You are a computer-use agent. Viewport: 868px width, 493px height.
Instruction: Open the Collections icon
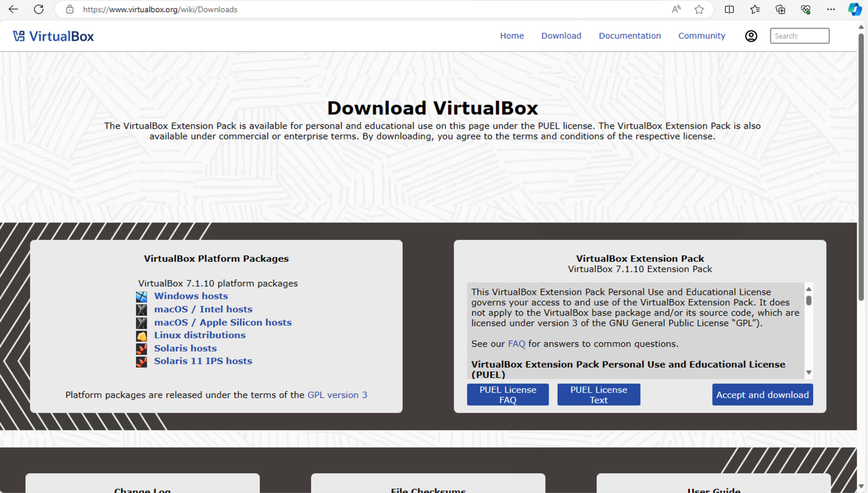click(780, 9)
